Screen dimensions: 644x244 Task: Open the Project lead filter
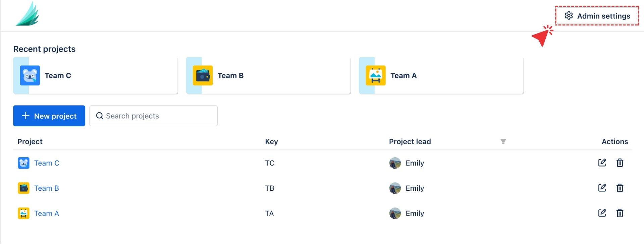pyautogui.click(x=503, y=141)
